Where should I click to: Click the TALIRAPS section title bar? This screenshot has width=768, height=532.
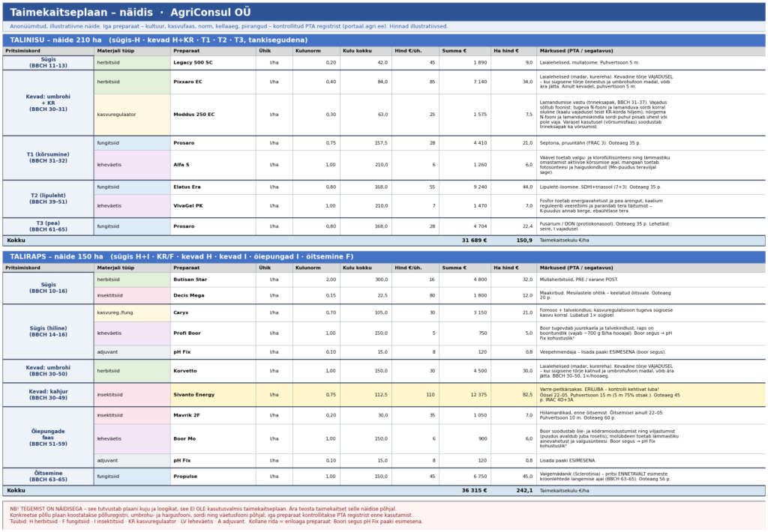coord(384,257)
